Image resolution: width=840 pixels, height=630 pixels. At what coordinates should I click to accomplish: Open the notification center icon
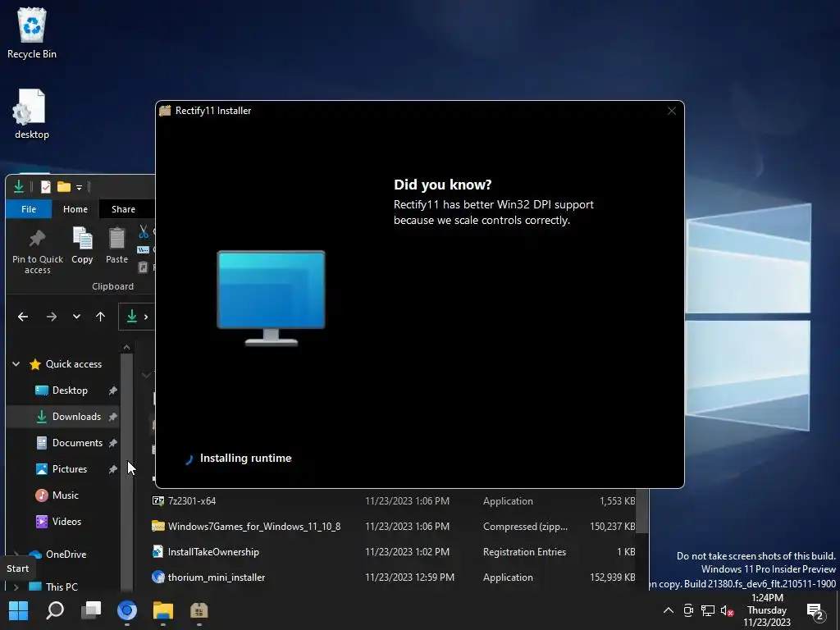816,610
